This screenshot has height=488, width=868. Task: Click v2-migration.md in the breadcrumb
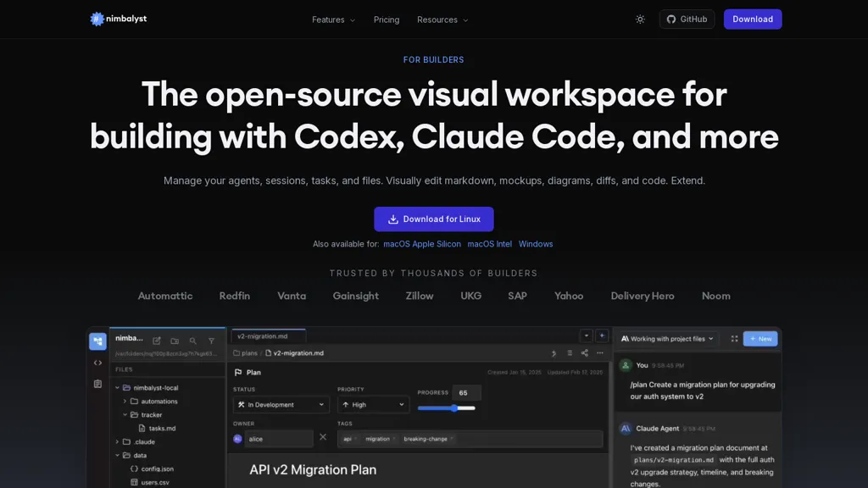coord(294,353)
